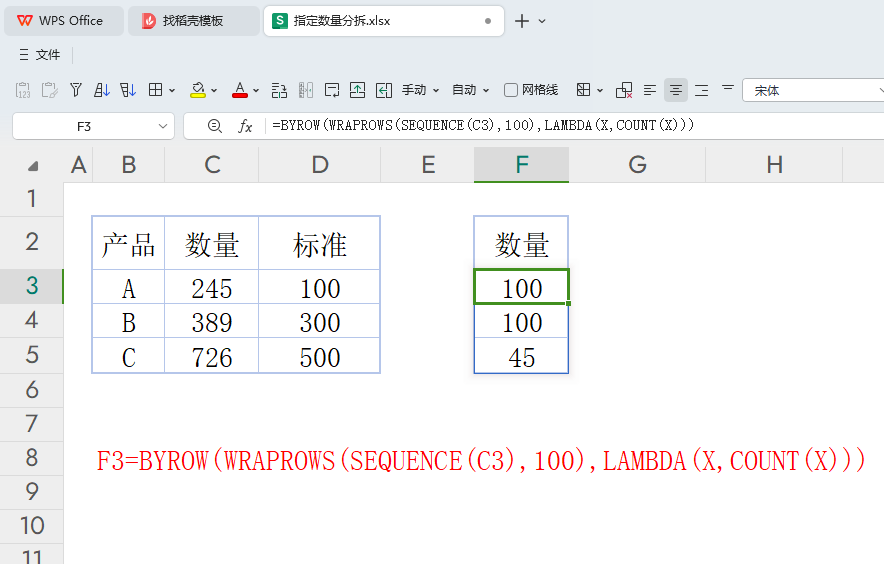884x564 pixels.
Task: Select row 8 header
Action: (32, 457)
